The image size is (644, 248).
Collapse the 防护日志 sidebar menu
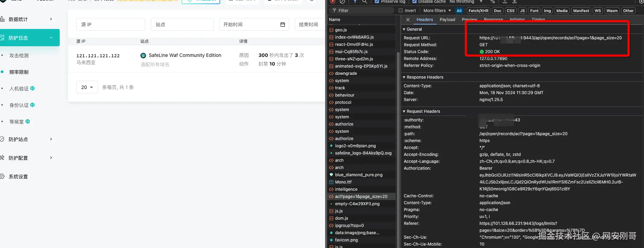(x=51, y=38)
